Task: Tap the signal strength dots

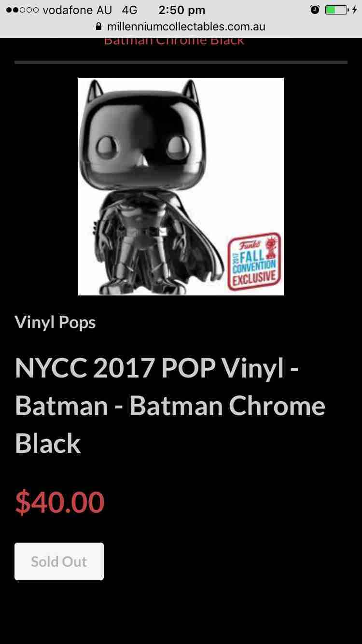Action: [22, 10]
